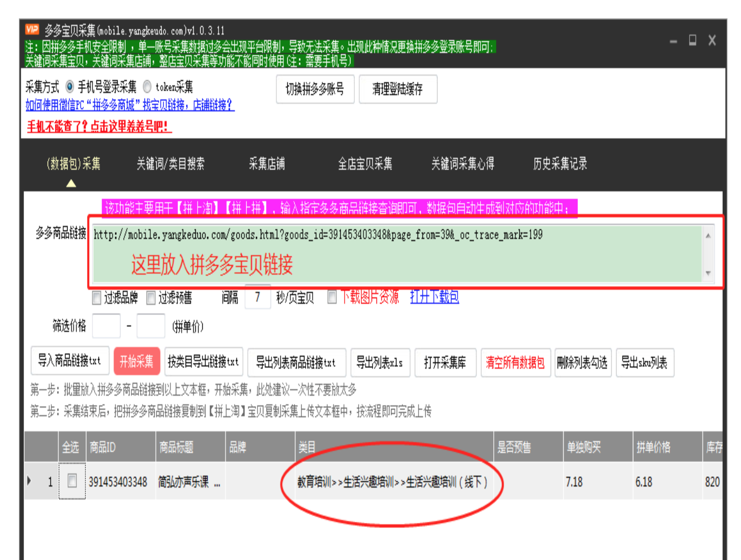This screenshot has width=741, height=560.
Task: Click the 类目 column header
Action: point(394,447)
